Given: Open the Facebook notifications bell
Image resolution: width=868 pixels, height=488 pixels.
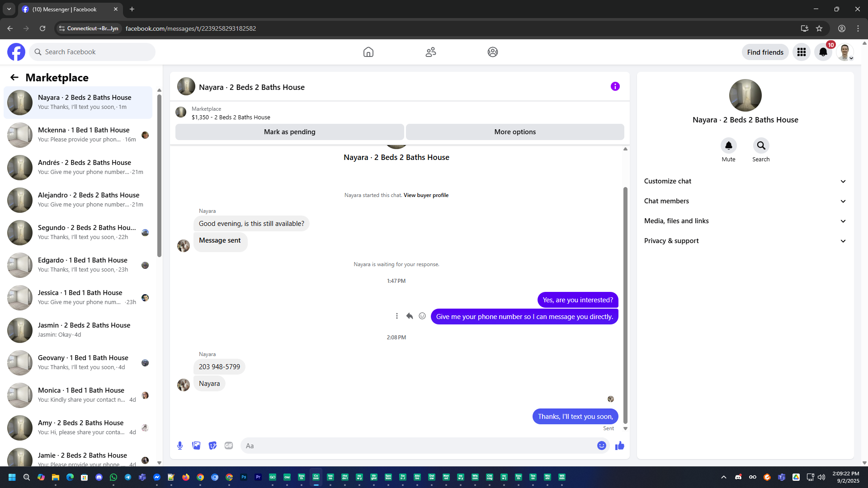Looking at the screenshot, I should click(823, 52).
